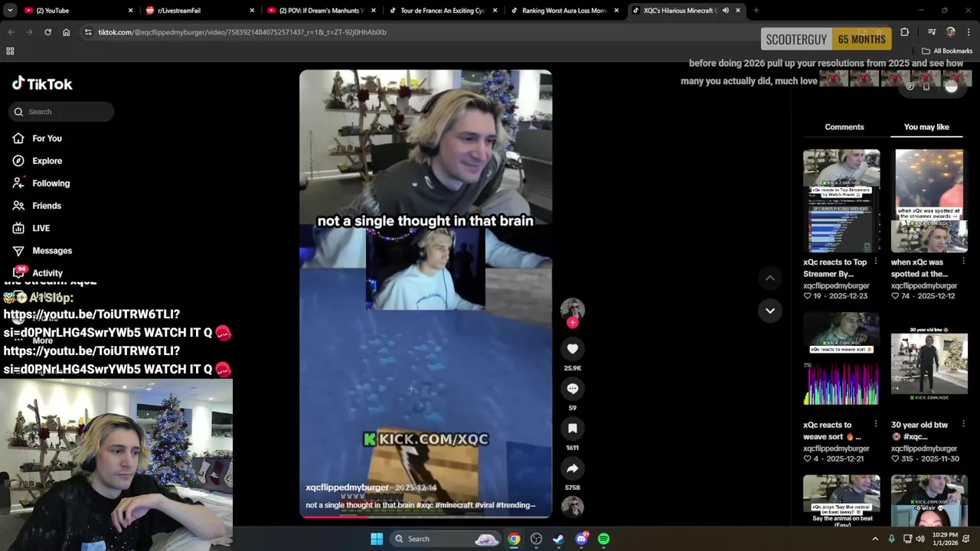Open the Chrome extensions puzzle icon
This screenshot has width=980, height=551.
coord(904,32)
